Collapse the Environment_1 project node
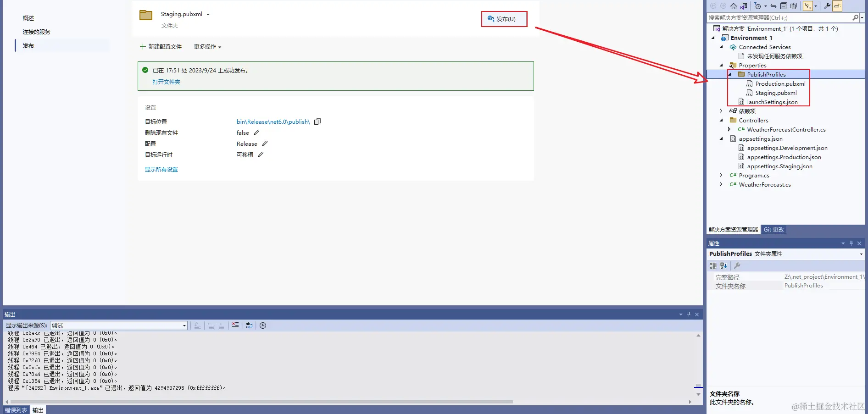868x414 pixels. 713,38
